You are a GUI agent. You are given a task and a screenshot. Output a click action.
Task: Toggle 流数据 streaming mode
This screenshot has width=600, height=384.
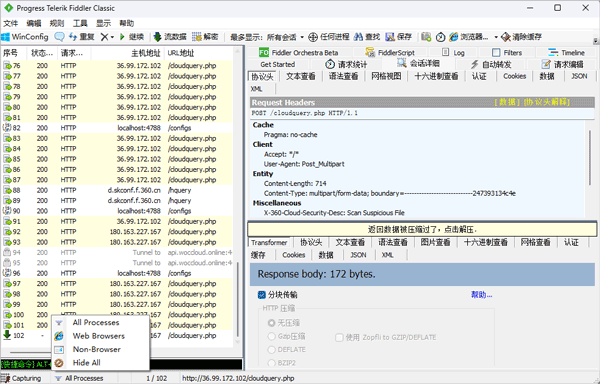(x=170, y=37)
